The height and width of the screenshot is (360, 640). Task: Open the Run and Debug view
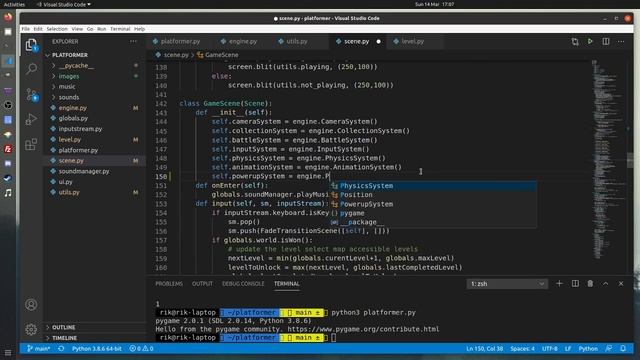pyautogui.click(x=31, y=119)
